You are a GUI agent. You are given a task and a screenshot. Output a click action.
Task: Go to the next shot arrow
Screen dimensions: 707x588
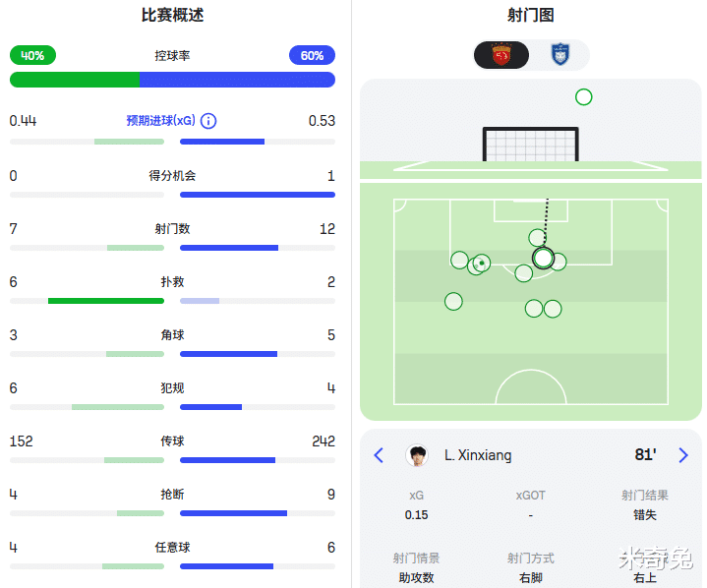(683, 455)
